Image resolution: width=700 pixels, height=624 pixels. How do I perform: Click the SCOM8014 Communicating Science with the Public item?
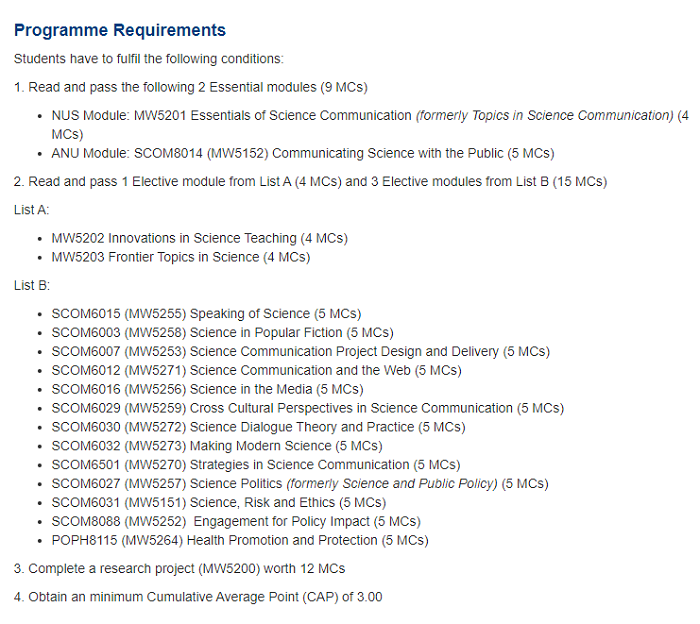(x=302, y=153)
